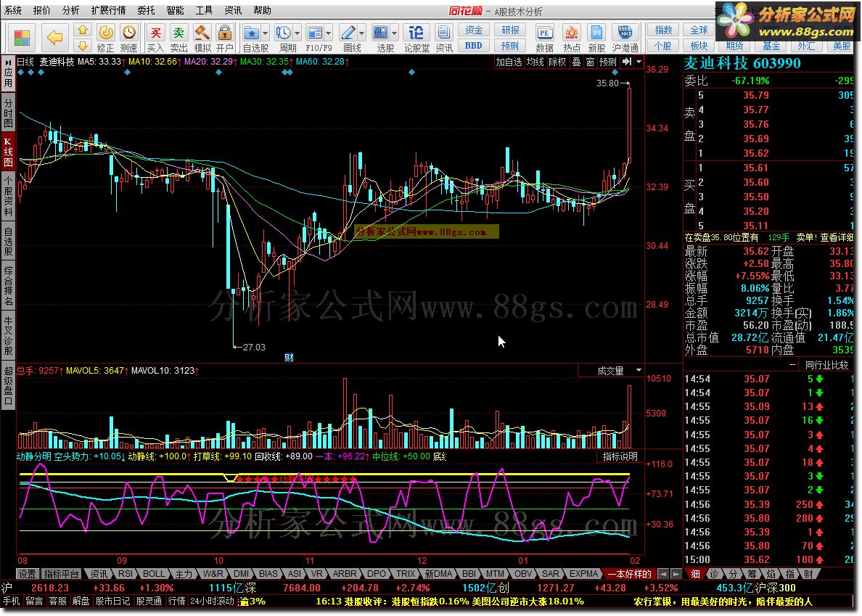Select 个股资料 in the left sidebar
Screen dimensions: 862x616
8,196
